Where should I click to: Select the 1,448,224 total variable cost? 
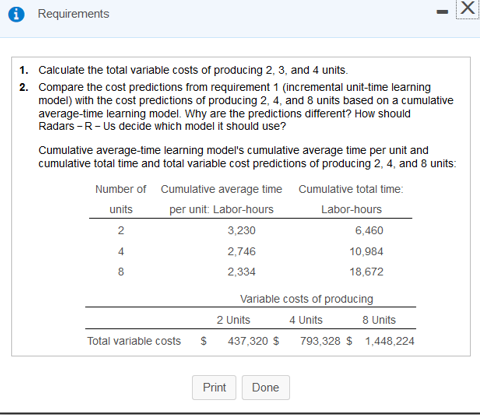point(389,341)
